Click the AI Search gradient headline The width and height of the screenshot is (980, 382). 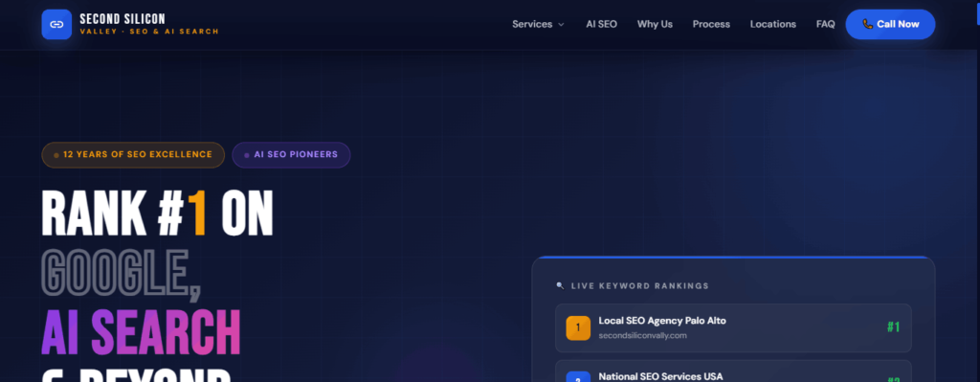(142, 331)
